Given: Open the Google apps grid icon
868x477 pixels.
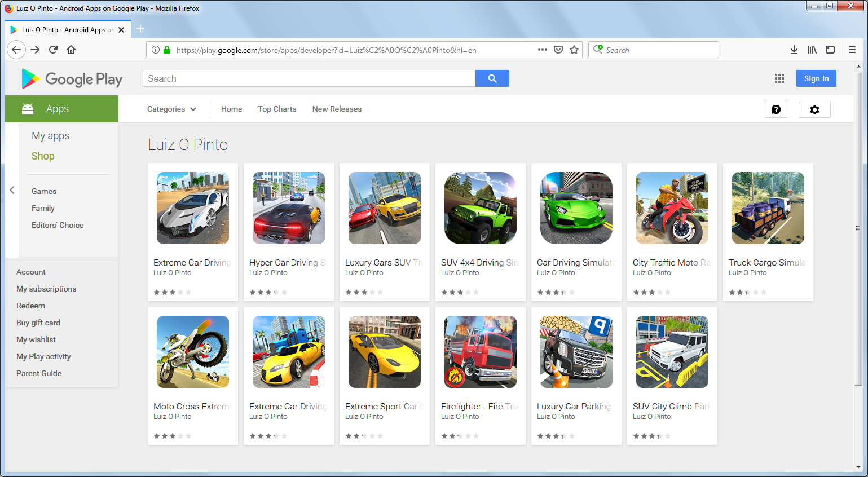Looking at the screenshot, I should pos(779,78).
